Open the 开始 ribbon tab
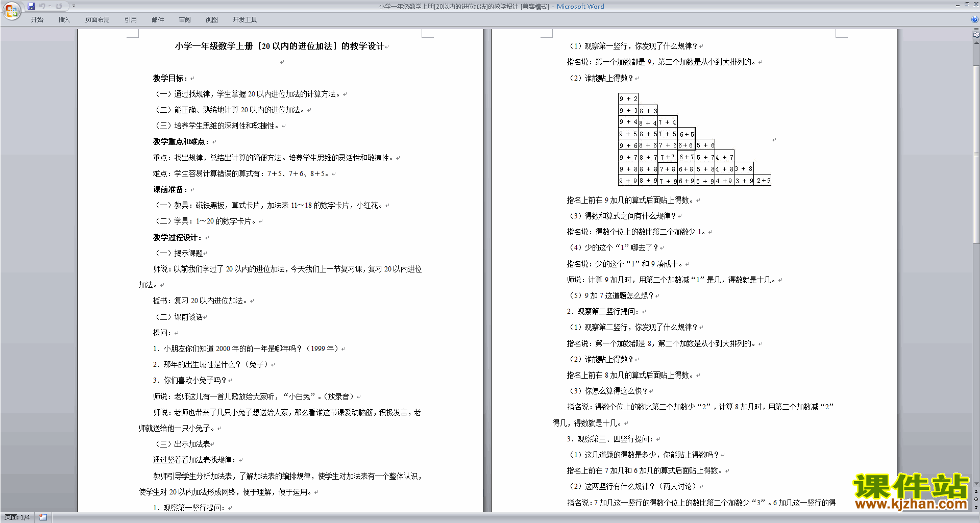The width and height of the screenshot is (980, 523). point(37,20)
